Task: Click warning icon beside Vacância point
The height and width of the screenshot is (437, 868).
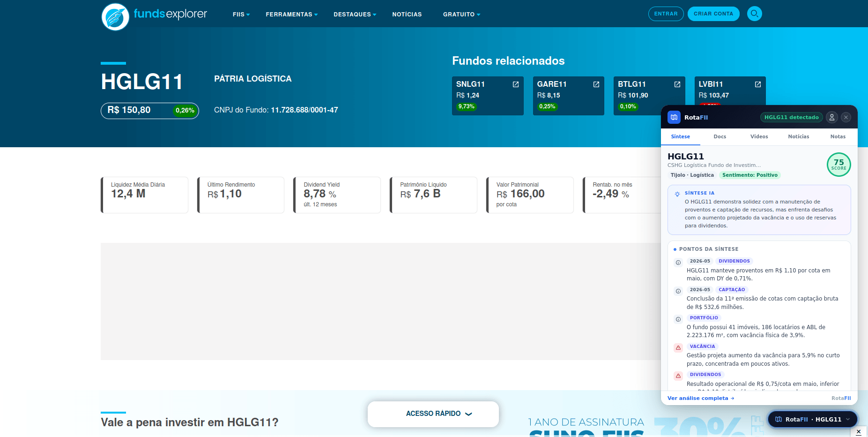Action: tap(678, 348)
